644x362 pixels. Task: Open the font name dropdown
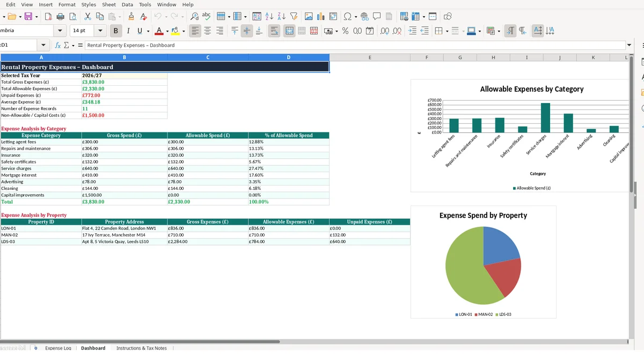(x=60, y=31)
